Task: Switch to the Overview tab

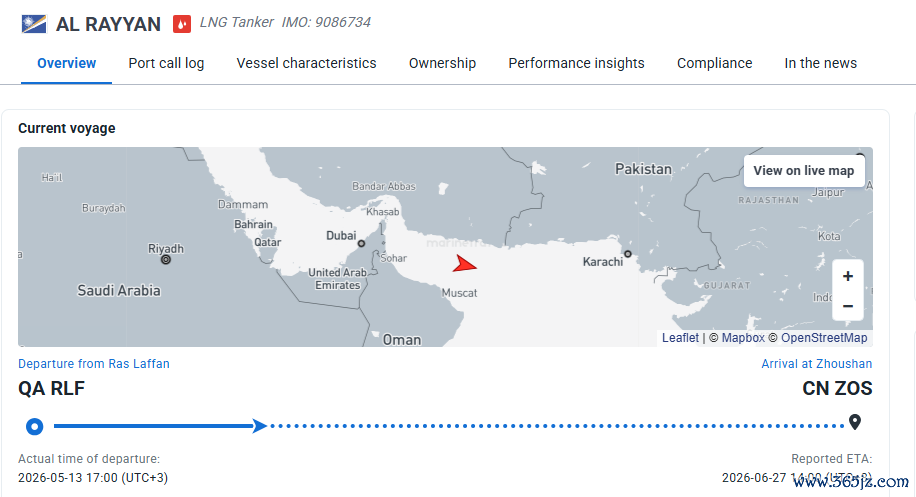Action: coord(67,63)
